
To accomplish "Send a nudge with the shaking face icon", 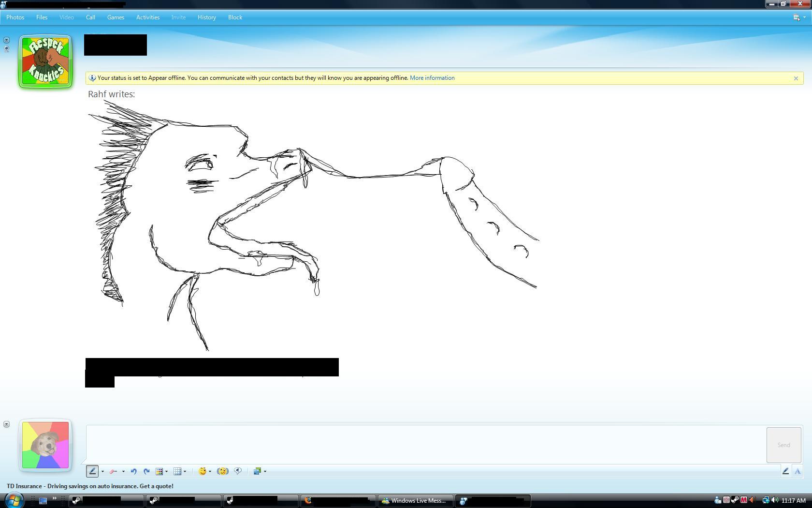I will (x=222, y=471).
